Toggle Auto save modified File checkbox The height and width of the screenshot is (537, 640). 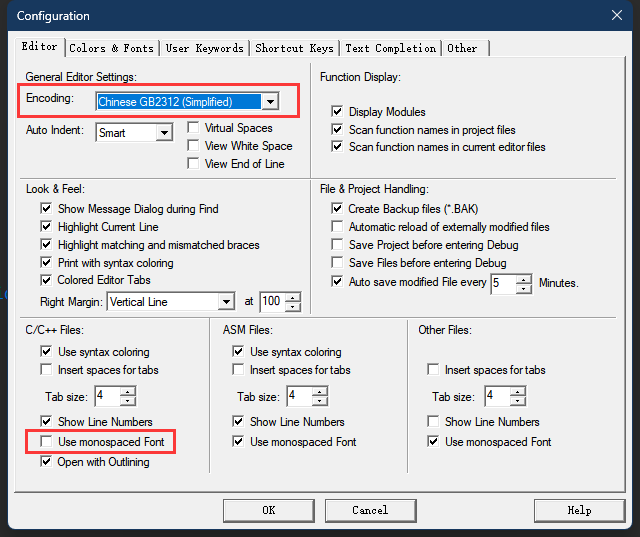coord(337,282)
